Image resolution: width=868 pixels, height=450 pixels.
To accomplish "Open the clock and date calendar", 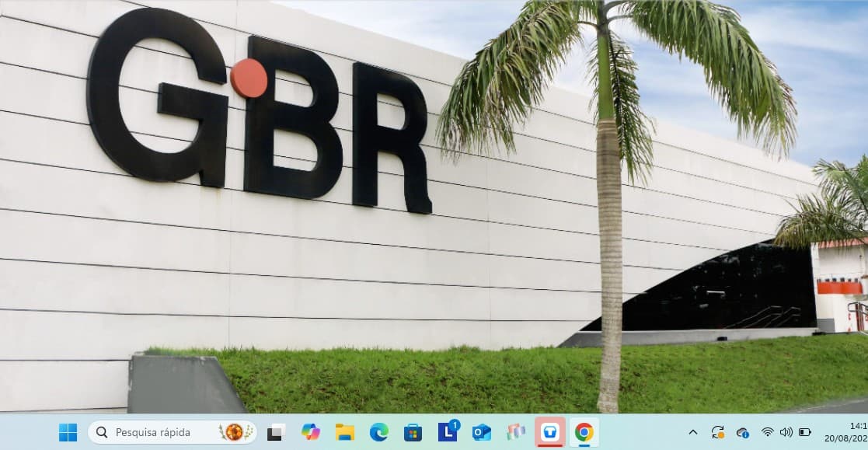I will click(855, 432).
